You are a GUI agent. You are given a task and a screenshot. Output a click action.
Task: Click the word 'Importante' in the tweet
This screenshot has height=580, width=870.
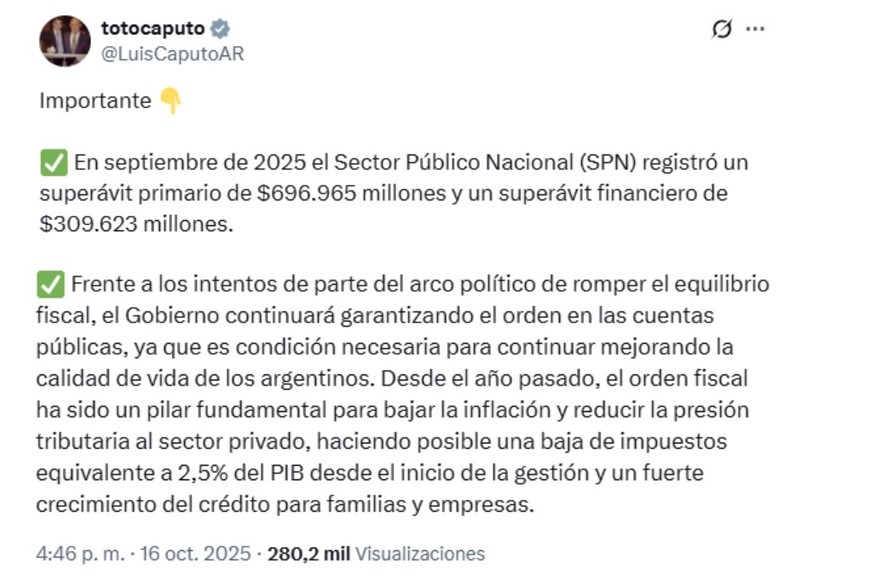[95, 101]
